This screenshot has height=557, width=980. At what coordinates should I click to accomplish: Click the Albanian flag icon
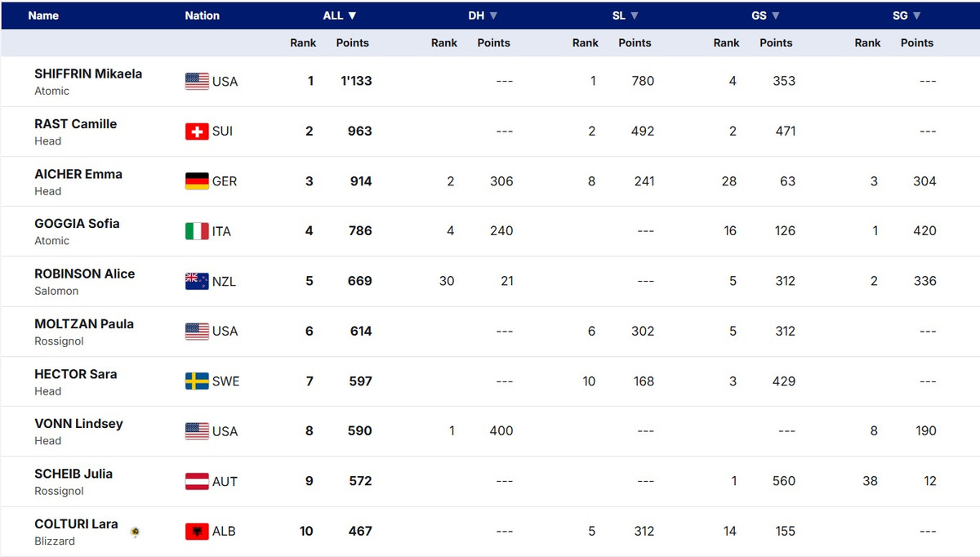point(197,532)
